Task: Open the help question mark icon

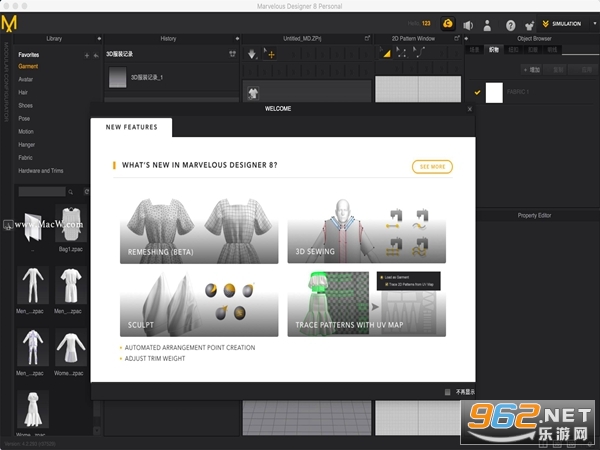Action: click(x=510, y=26)
